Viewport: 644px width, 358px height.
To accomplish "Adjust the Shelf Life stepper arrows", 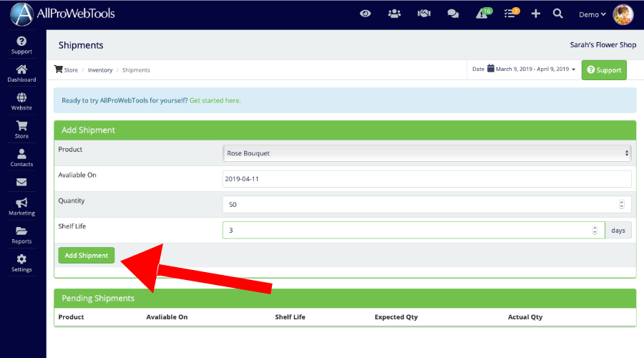I will click(x=595, y=231).
